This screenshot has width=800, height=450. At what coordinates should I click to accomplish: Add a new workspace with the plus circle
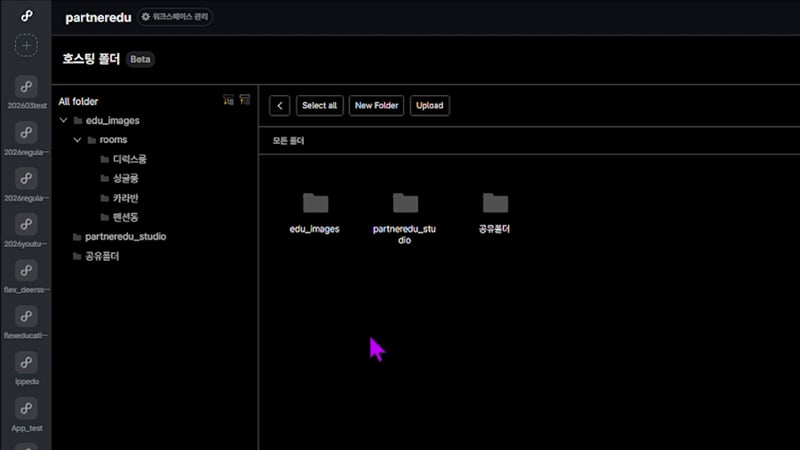[26, 45]
